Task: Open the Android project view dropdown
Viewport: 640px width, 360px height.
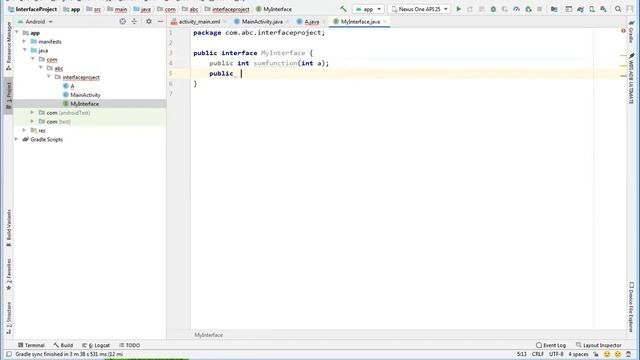Action: (x=35, y=22)
